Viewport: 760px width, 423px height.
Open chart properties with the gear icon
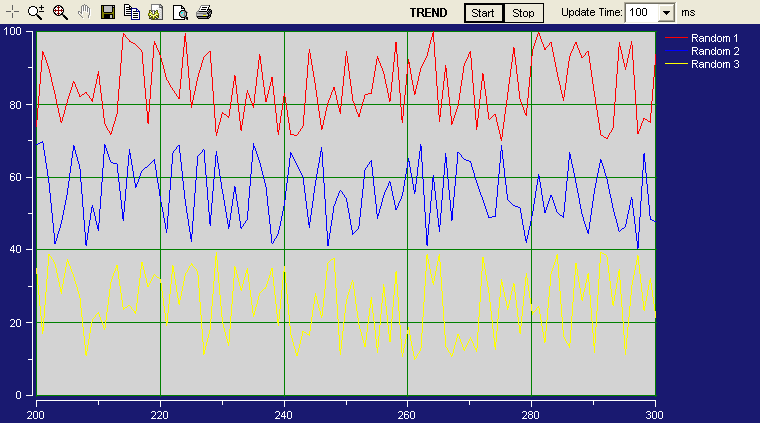click(x=155, y=13)
